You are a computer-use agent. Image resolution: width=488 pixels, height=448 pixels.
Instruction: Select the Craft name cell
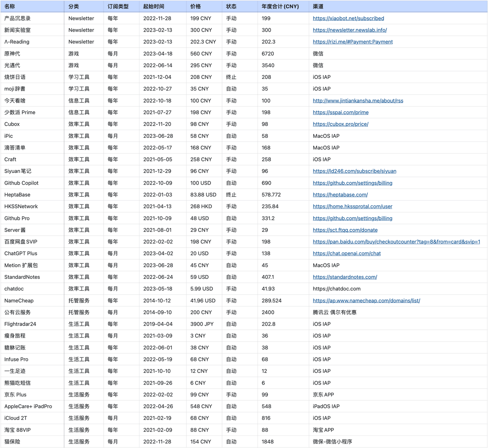[32, 160]
